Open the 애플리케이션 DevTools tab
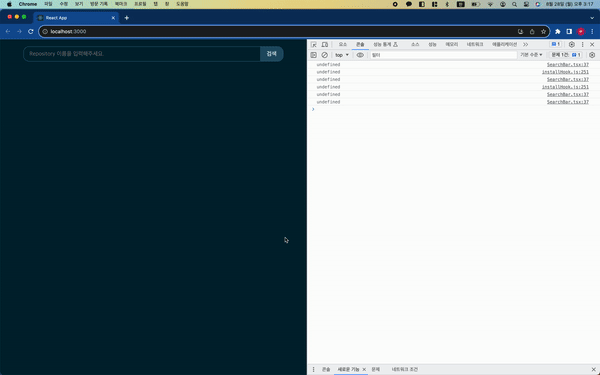Image resolution: width=600 pixels, height=375 pixels. [x=504, y=44]
